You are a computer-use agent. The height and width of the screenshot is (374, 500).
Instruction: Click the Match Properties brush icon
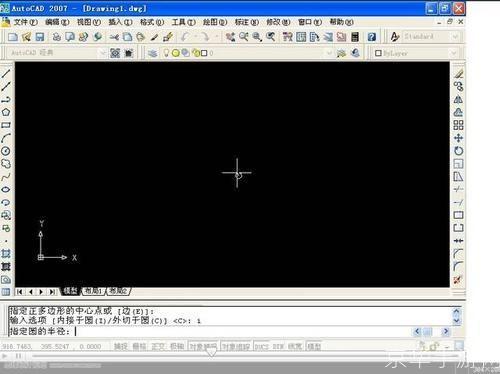tap(154, 37)
